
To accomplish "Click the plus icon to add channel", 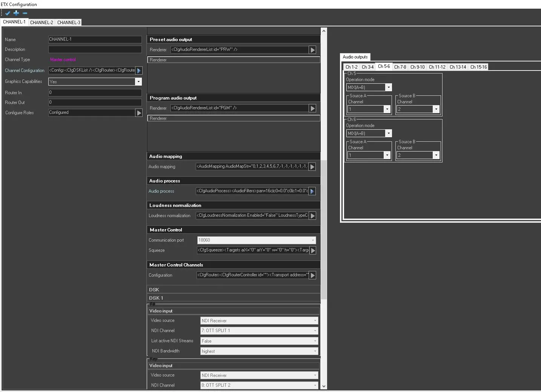I will pyautogui.click(x=16, y=13).
